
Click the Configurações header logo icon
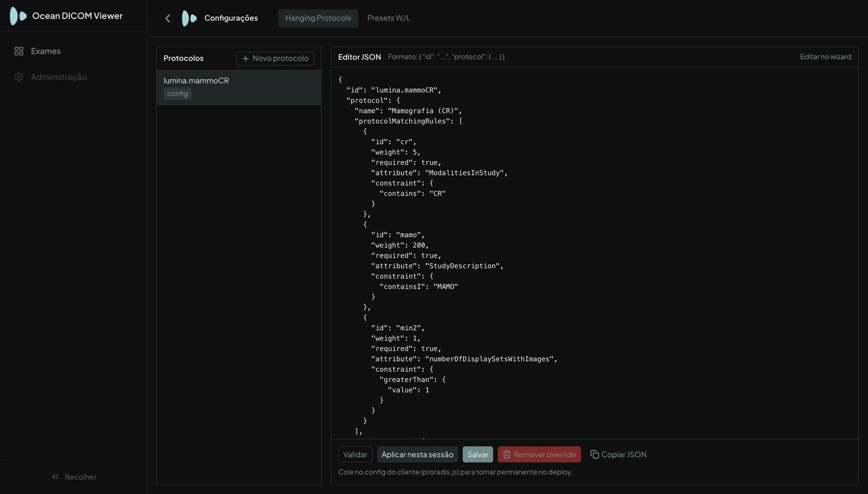pyautogui.click(x=189, y=18)
